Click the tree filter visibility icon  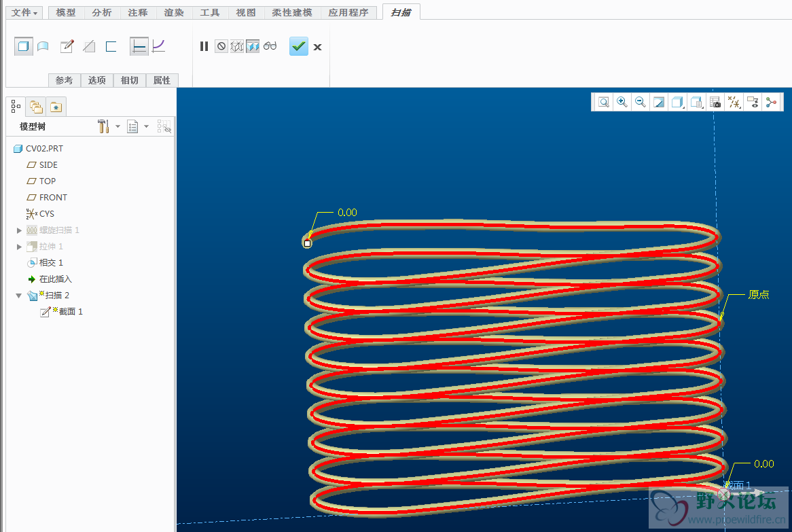coord(164,126)
